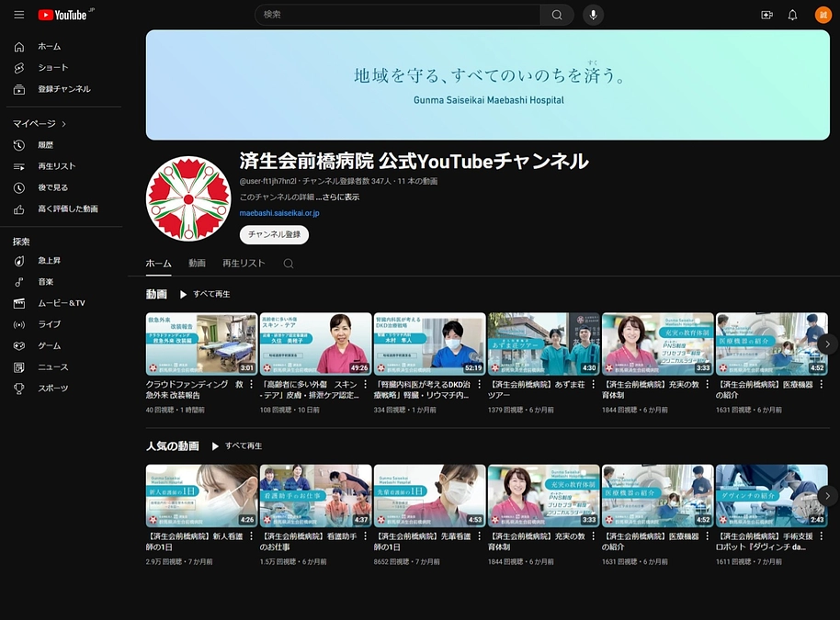The height and width of the screenshot is (620, 840).
Task: Open channel search within the channel page
Action: (289, 263)
